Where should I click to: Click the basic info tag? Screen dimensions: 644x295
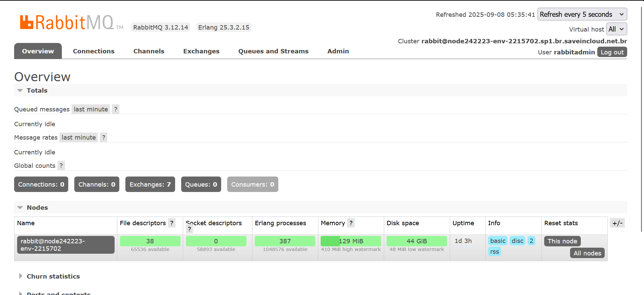coord(498,241)
